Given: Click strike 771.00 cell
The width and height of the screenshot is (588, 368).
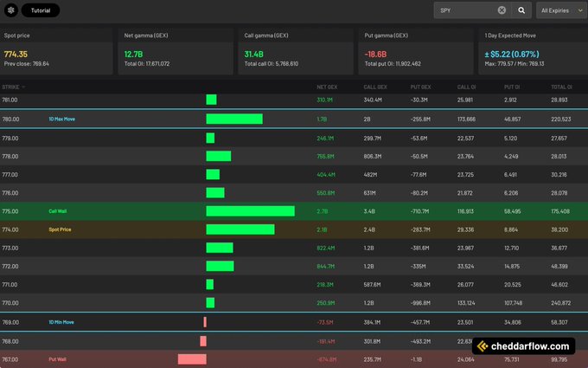Looking at the screenshot, I should coord(10,285).
